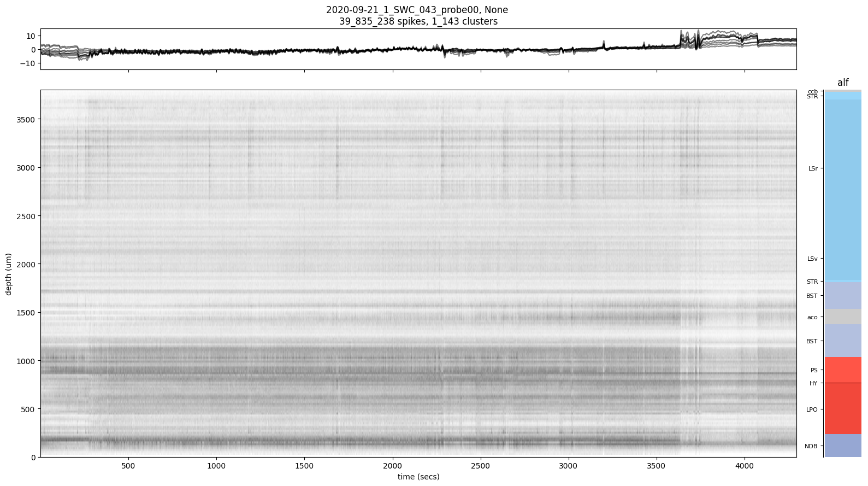Select the bright red PS region band
Viewport: 868px width, 486px height.
coord(842,369)
